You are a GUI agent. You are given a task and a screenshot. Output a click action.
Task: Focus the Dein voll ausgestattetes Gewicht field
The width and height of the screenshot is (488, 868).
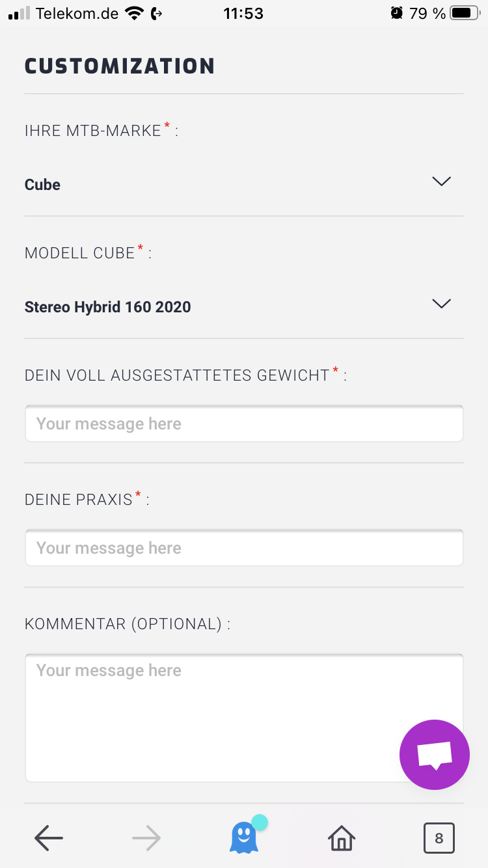pos(244,424)
